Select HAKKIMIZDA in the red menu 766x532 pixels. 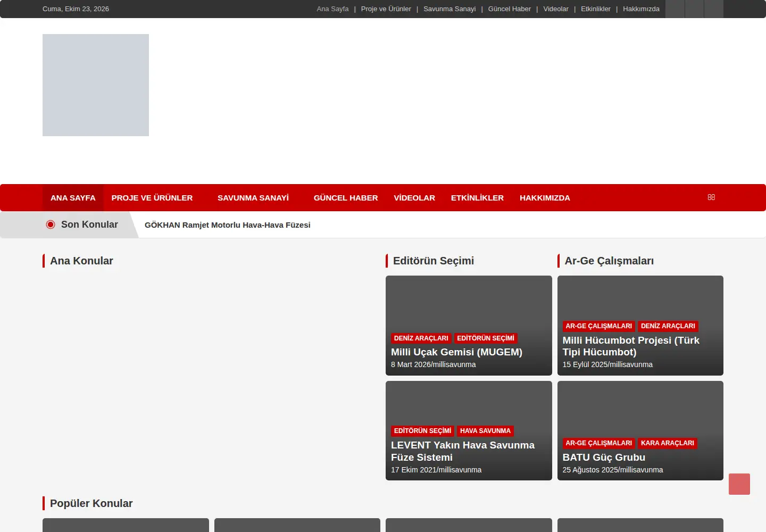545,198
